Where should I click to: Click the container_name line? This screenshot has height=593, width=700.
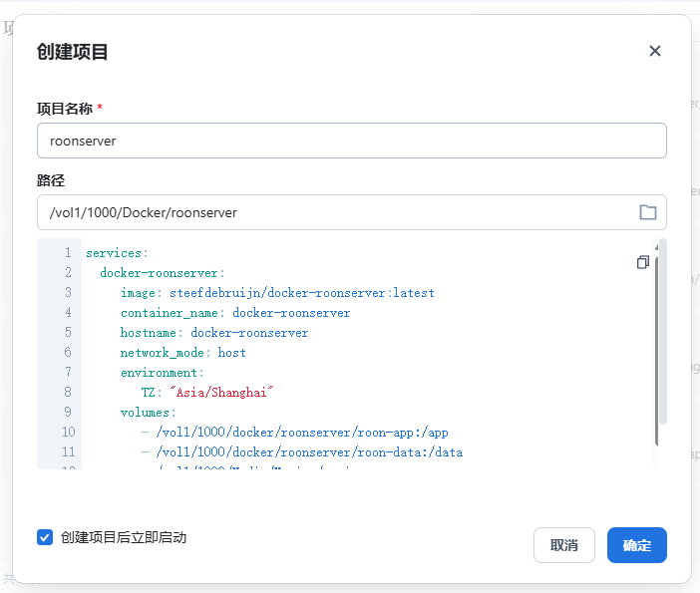pyautogui.click(x=235, y=313)
